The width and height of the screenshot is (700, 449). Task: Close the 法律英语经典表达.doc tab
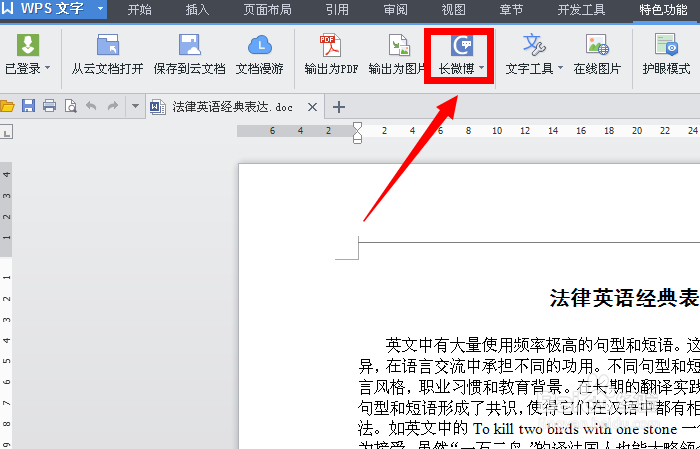[312, 107]
